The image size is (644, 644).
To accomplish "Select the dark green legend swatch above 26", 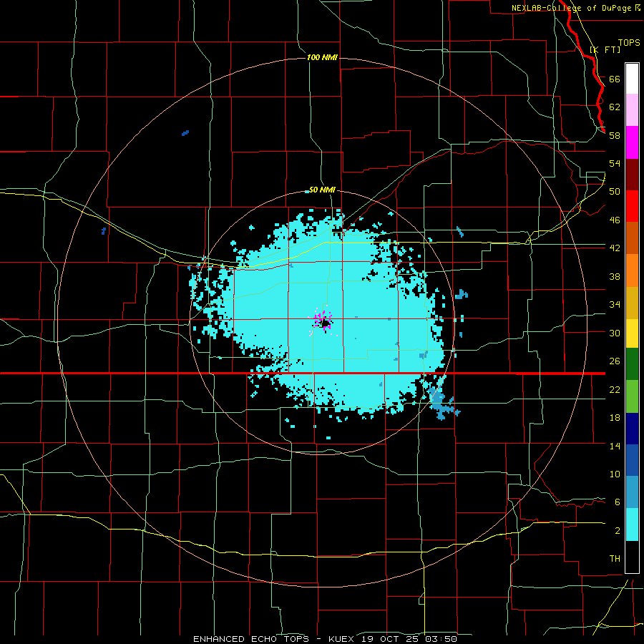I will click(x=632, y=364).
